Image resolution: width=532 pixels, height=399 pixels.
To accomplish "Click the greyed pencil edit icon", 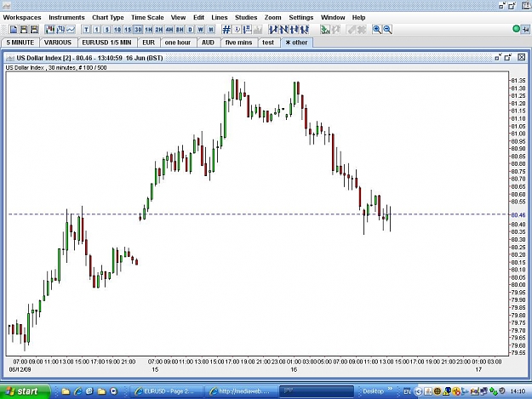I will pyautogui.click(x=352, y=30).
